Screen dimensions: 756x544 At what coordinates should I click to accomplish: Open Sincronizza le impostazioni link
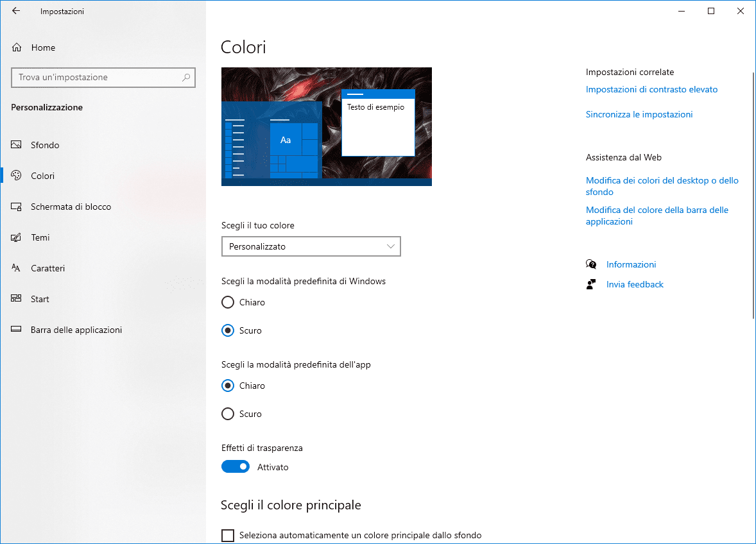pos(639,114)
